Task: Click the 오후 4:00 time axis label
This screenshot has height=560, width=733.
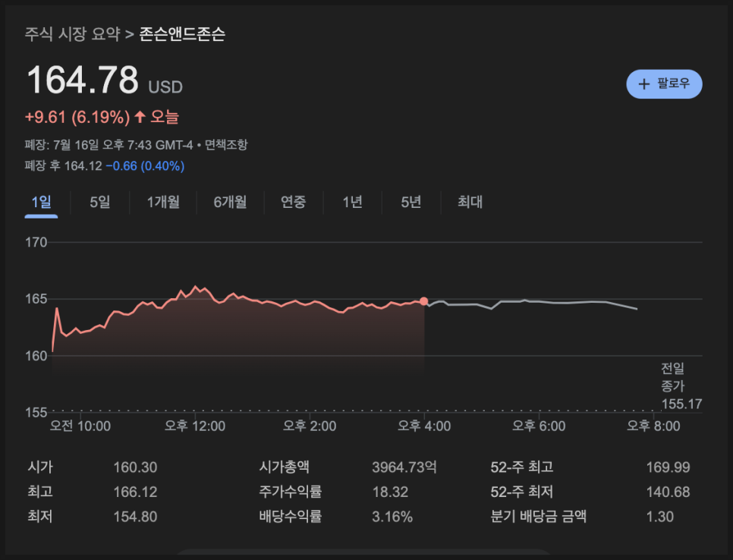Action: (424, 426)
